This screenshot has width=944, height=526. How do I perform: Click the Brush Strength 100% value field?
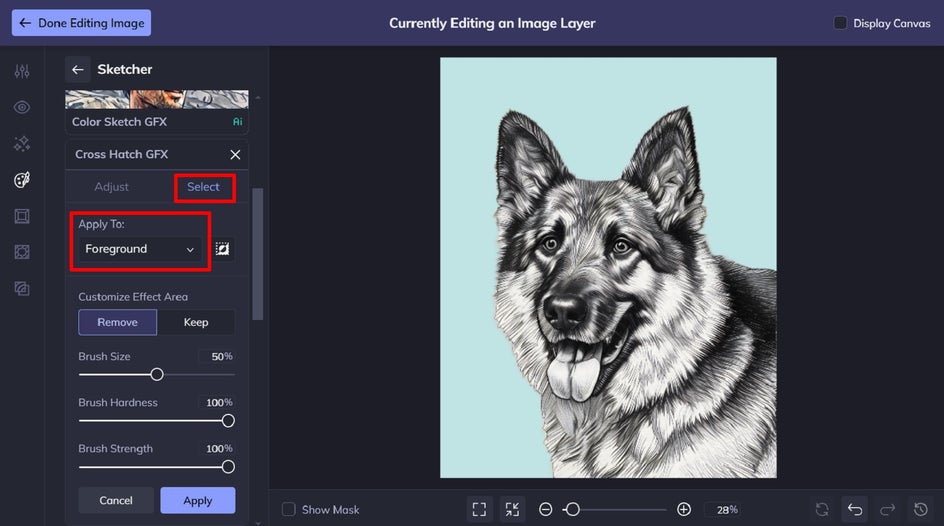pos(217,449)
